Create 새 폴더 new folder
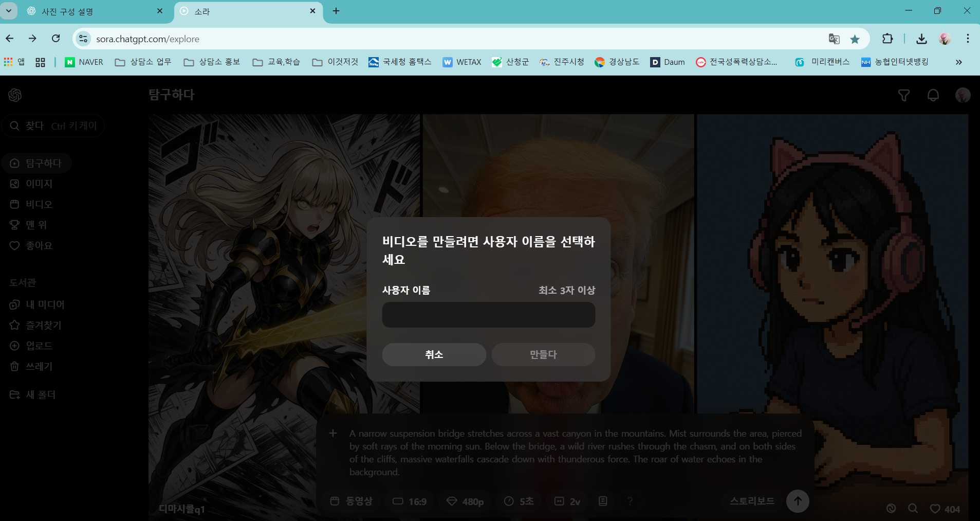 coord(33,394)
